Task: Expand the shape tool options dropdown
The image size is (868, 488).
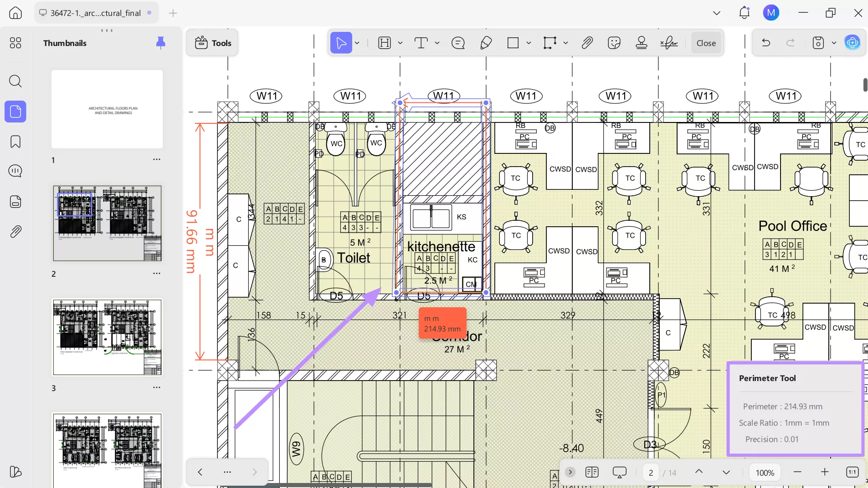Action: click(x=528, y=43)
